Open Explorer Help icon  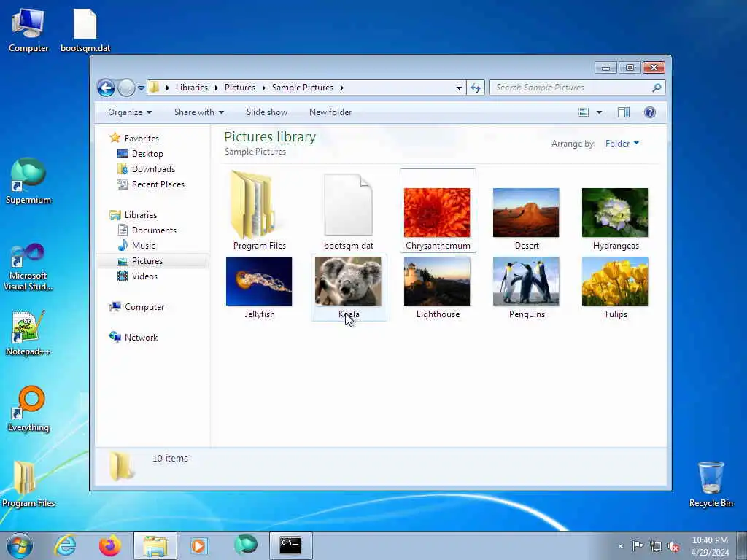click(x=650, y=112)
